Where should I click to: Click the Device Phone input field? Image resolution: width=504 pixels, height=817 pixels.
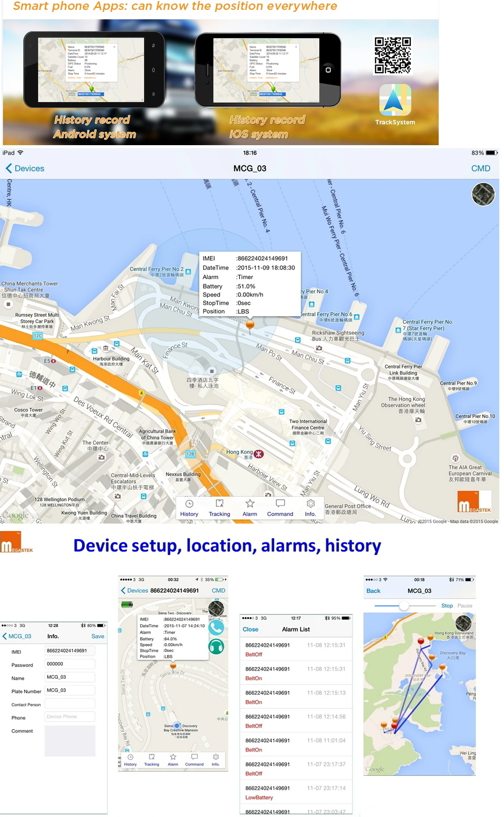[x=69, y=716]
